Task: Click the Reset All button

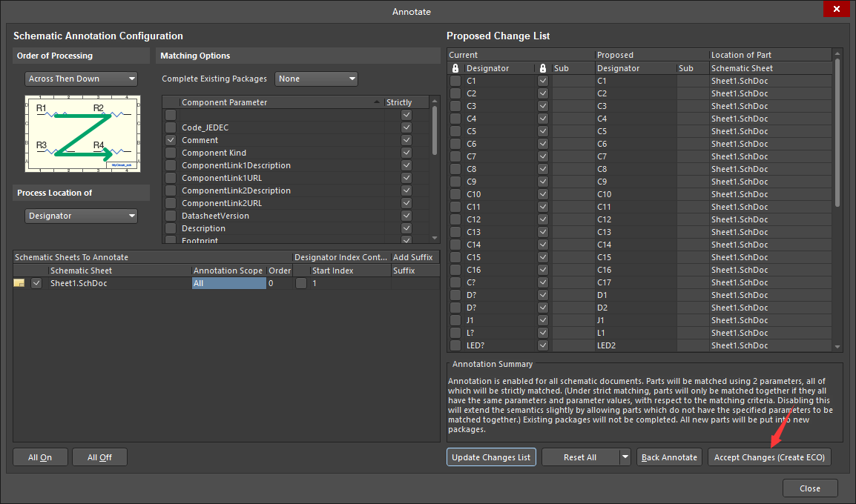Action: (x=580, y=457)
